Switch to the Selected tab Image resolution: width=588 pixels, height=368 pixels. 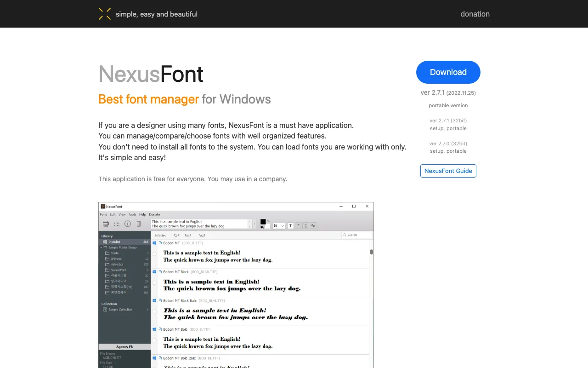coord(160,235)
